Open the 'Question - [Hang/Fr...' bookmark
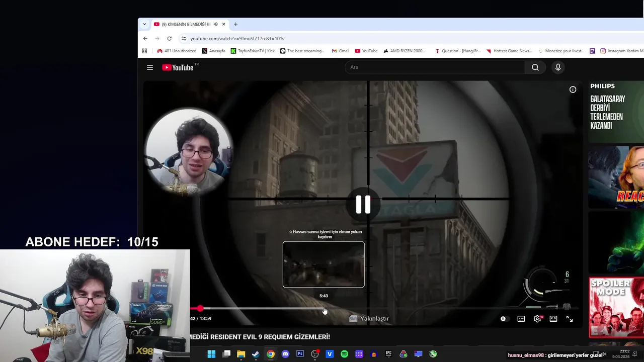This screenshot has height=362, width=644. pos(458,51)
